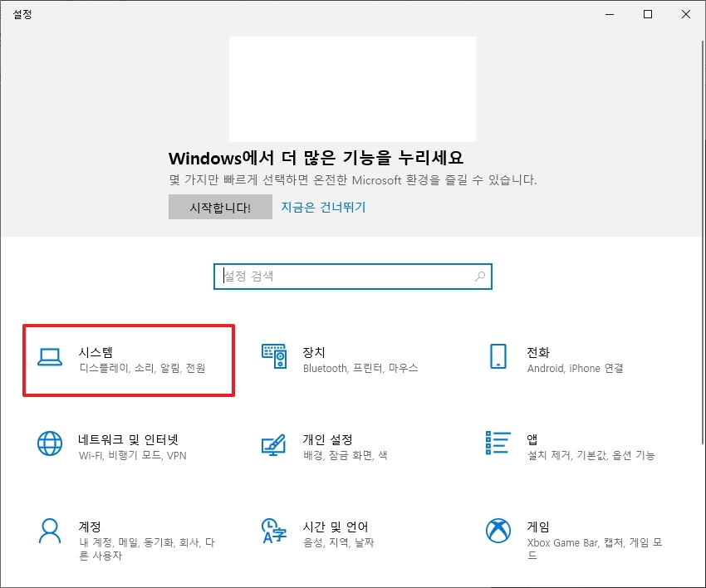Click the 시스템 title text

tap(96, 352)
